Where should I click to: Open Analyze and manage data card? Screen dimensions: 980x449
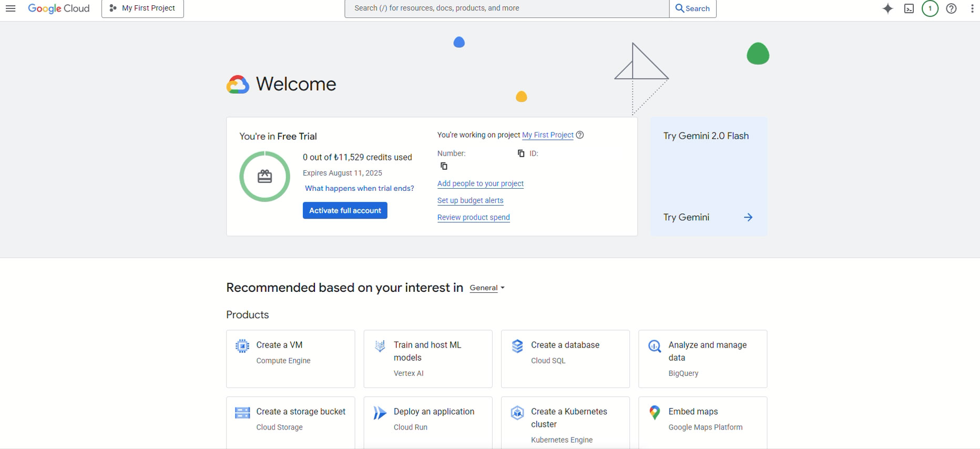[x=703, y=359]
